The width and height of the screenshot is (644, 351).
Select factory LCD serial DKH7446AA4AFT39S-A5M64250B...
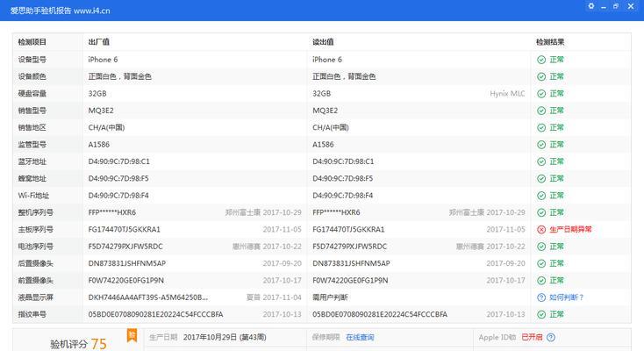point(148,297)
